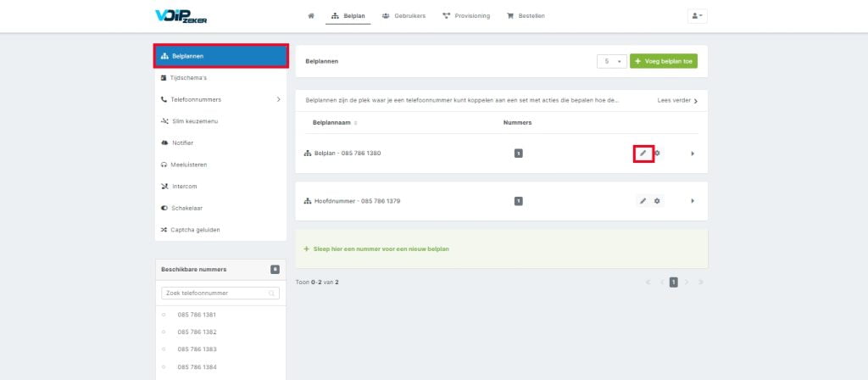The image size is (868, 380).
Task: Open Captcha geluiden in the sidebar
Action: point(221,230)
